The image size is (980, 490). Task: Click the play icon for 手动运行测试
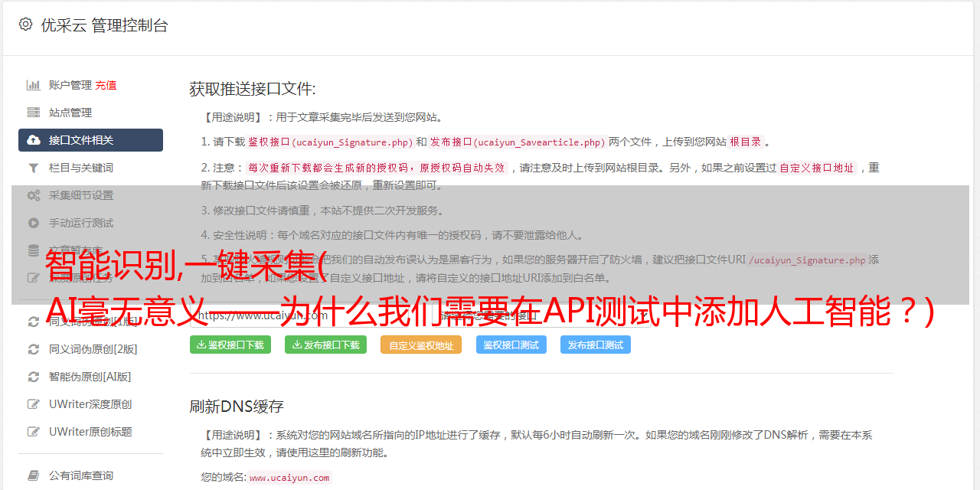[x=34, y=223]
